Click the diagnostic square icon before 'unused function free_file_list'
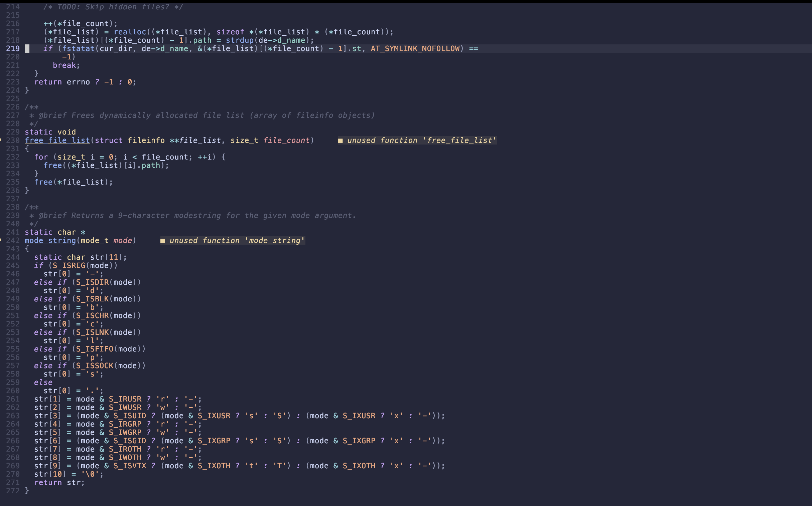This screenshot has height=506, width=812. [x=341, y=140]
